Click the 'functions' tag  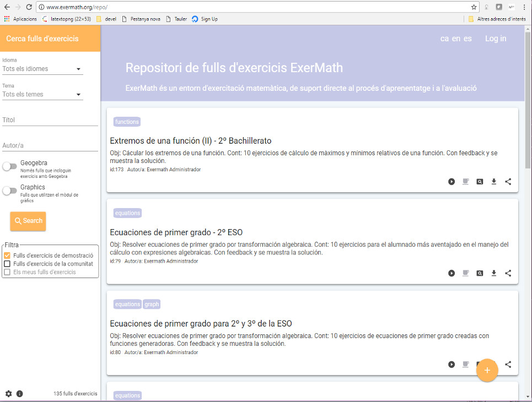127,122
